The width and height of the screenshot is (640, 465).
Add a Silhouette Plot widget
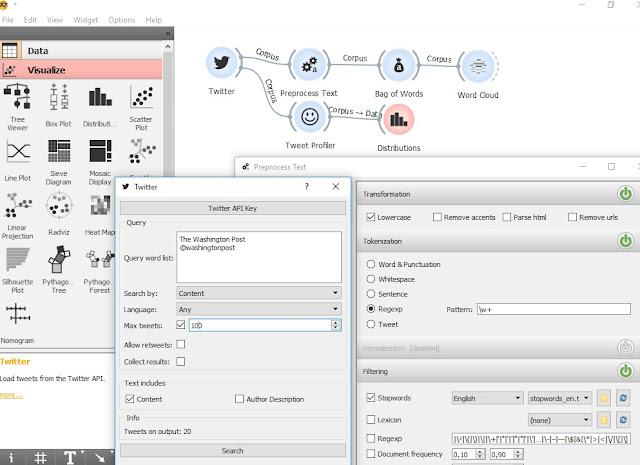[17, 271]
